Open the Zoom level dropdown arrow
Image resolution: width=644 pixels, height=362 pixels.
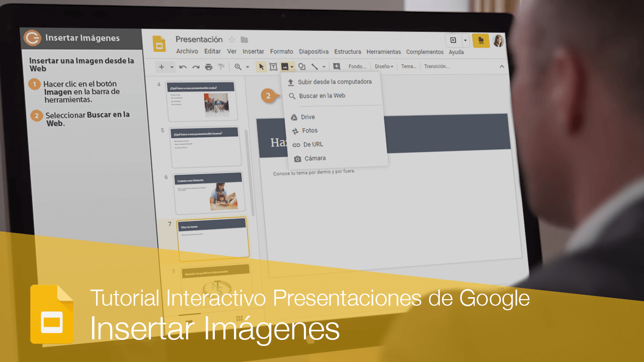[x=247, y=67]
